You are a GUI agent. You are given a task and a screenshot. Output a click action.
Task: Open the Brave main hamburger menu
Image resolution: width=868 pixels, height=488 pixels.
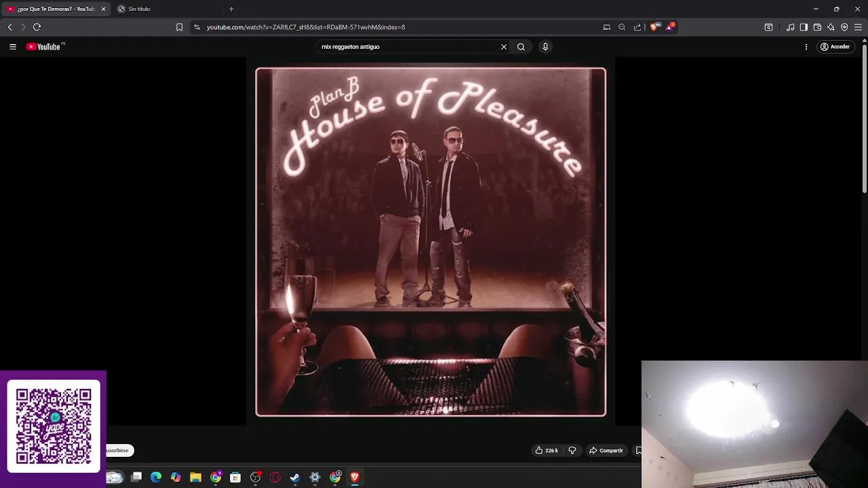(x=859, y=27)
